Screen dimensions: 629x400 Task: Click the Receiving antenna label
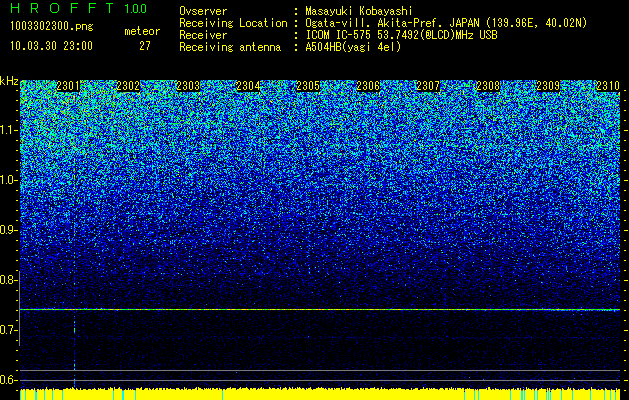(x=230, y=47)
